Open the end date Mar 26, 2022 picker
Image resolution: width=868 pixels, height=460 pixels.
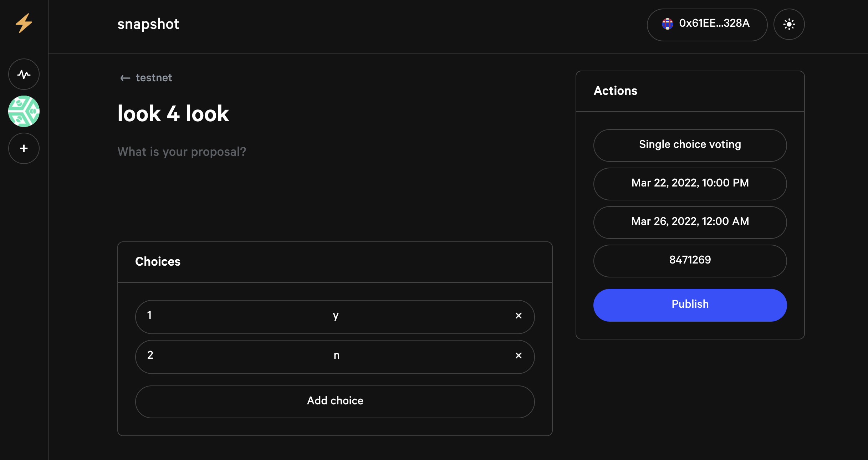(x=690, y=222)
